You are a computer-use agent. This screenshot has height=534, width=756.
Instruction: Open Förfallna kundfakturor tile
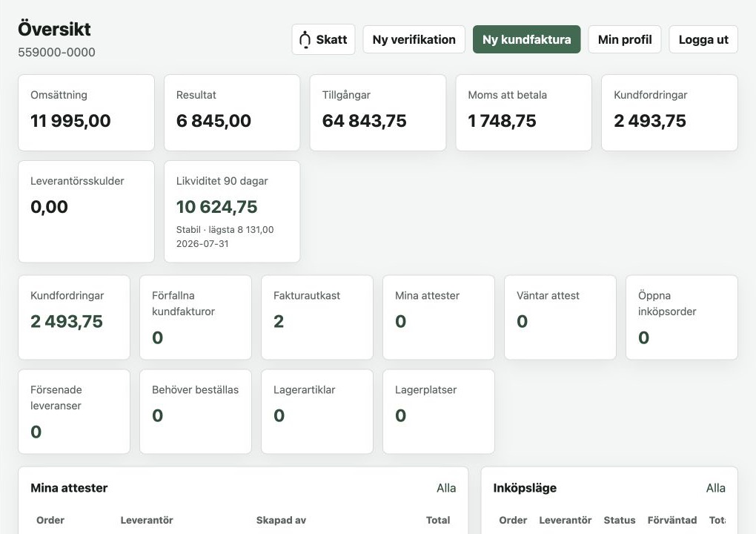click(196, 317)
